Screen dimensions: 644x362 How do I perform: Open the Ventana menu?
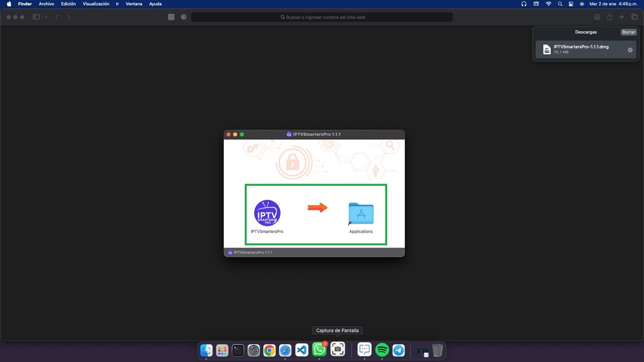click(134, 4)
